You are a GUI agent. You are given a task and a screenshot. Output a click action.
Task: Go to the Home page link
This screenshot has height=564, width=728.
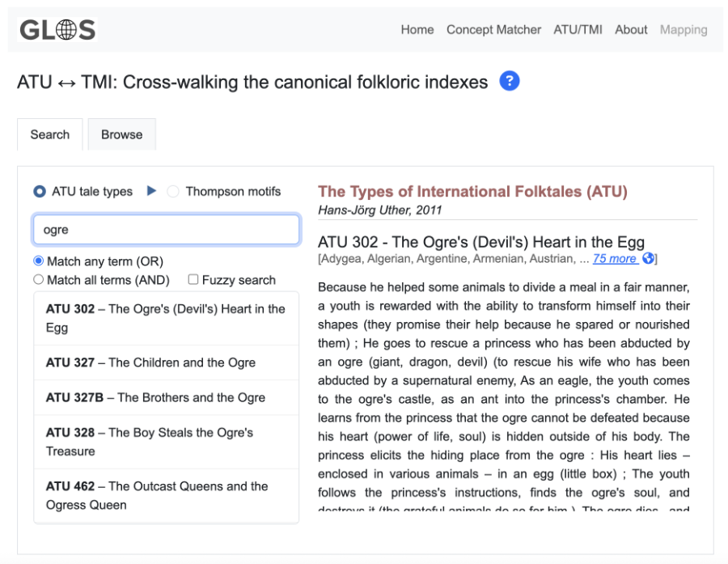point(417,30)
